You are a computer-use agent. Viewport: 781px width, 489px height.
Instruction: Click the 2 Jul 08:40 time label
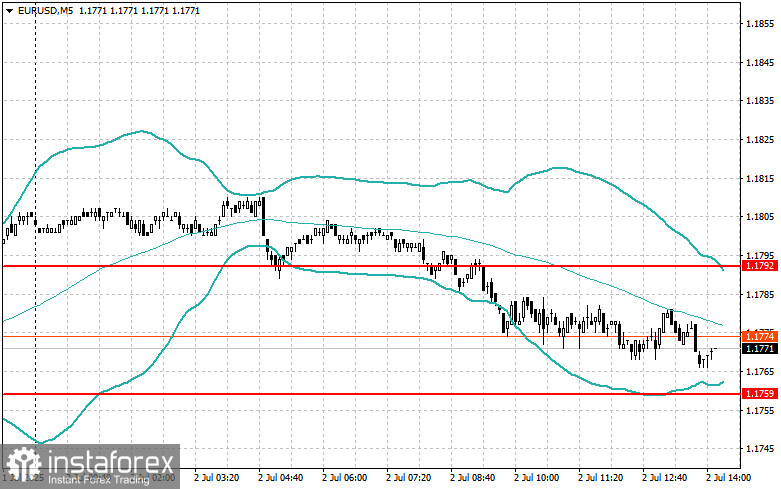click(472, 478)
